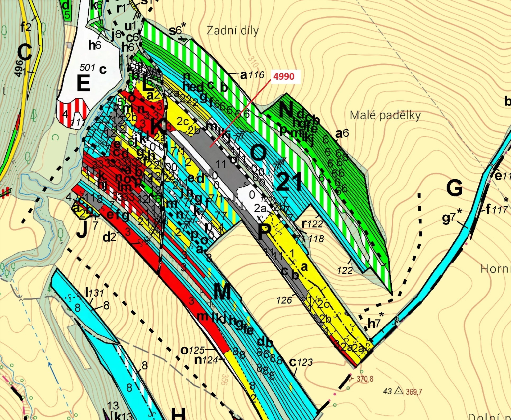Select the red callout label 4990
511x420 pixels.
(284, 76)
